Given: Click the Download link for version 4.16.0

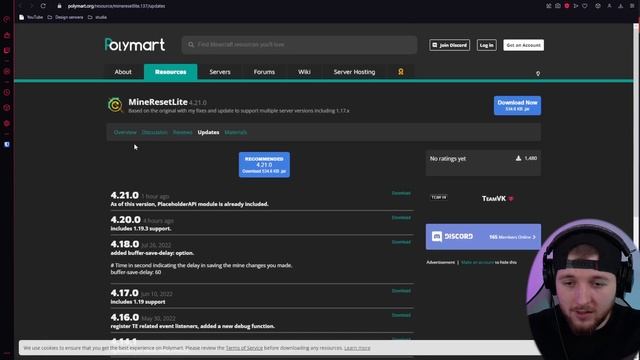Looking at the screenshot, I should coord(401,315).
